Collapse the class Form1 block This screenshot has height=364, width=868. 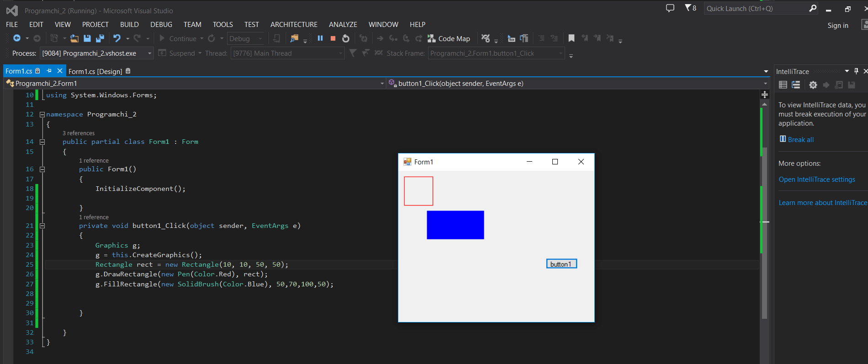point(42,142)
